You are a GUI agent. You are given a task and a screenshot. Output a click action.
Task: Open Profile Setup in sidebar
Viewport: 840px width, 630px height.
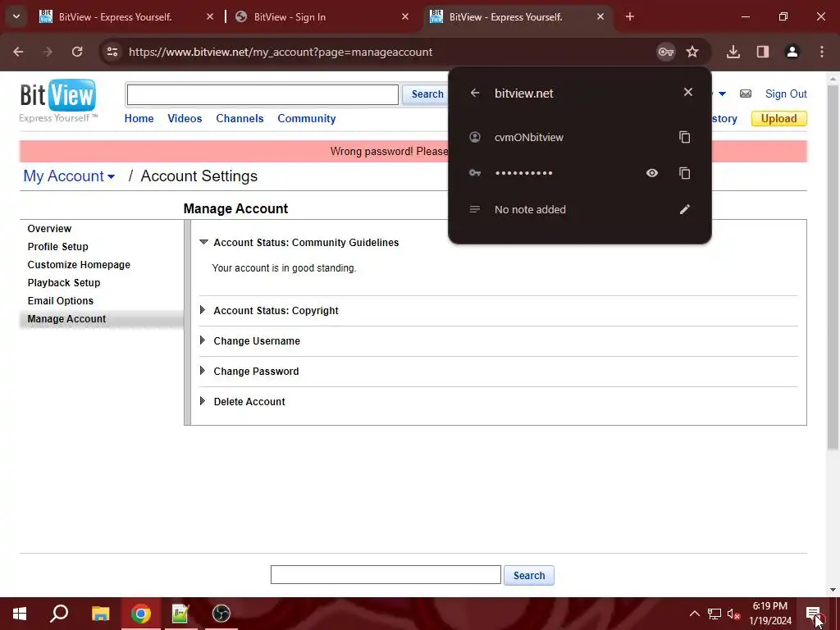pos(58,247)
